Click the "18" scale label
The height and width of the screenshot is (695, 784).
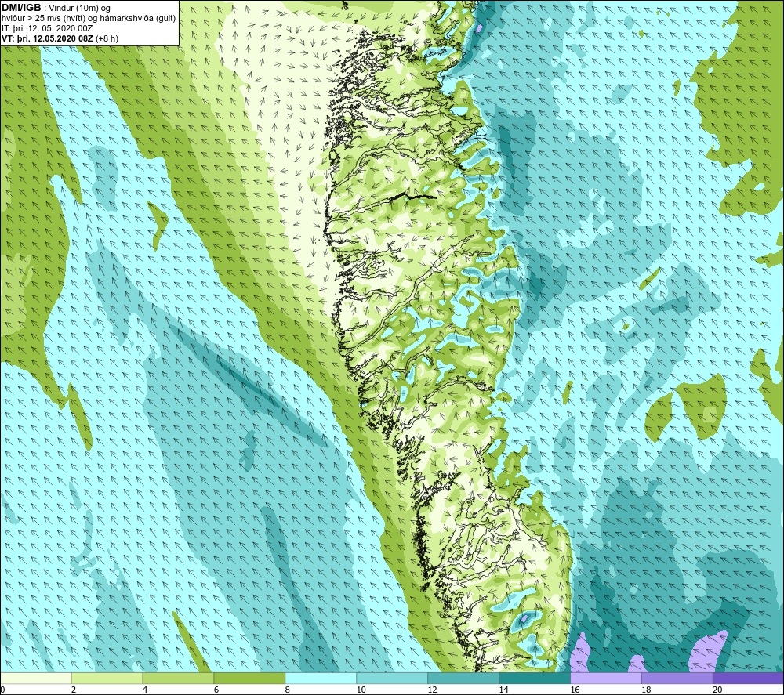646,690
